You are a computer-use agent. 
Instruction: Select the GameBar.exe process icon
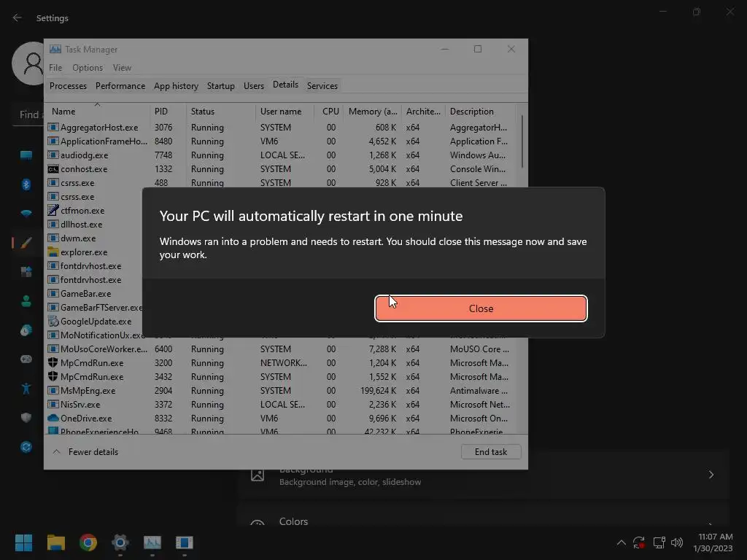click(53, 293)
